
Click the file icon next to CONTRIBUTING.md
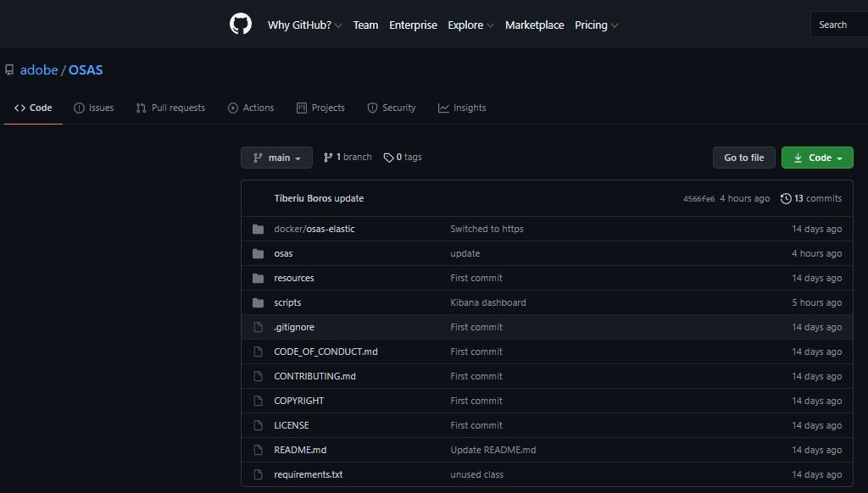point(258,376)
